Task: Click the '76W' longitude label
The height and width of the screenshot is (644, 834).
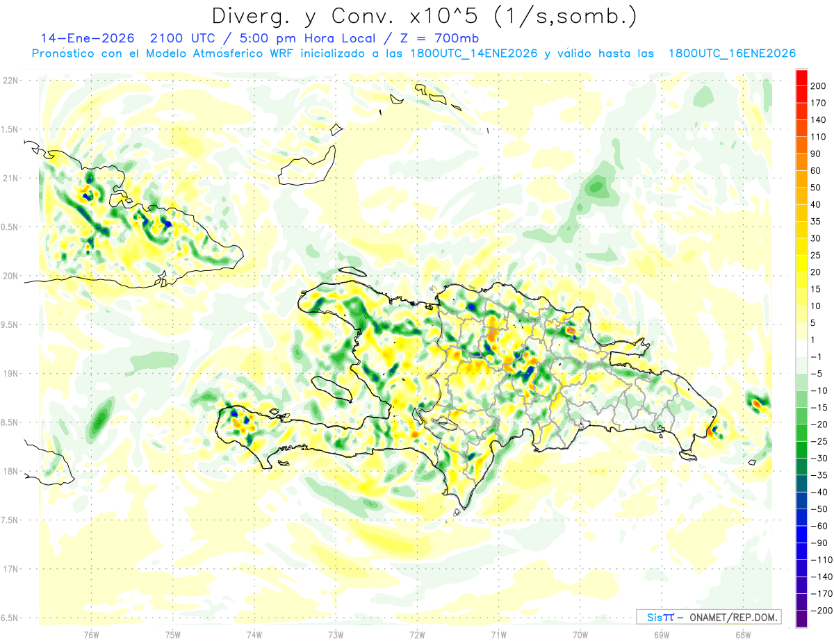Action: [x=91, y=635]
